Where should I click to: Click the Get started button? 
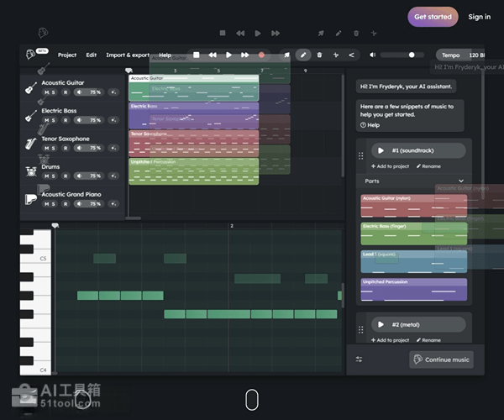433,16
